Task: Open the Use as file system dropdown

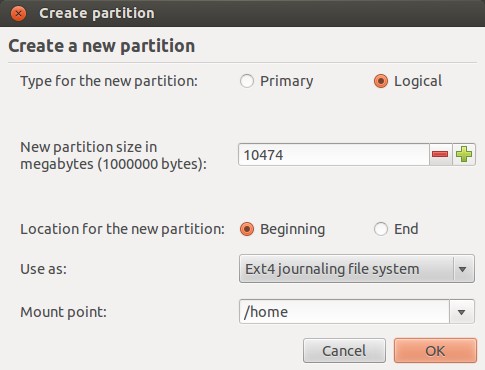Action: pos(357,269)
